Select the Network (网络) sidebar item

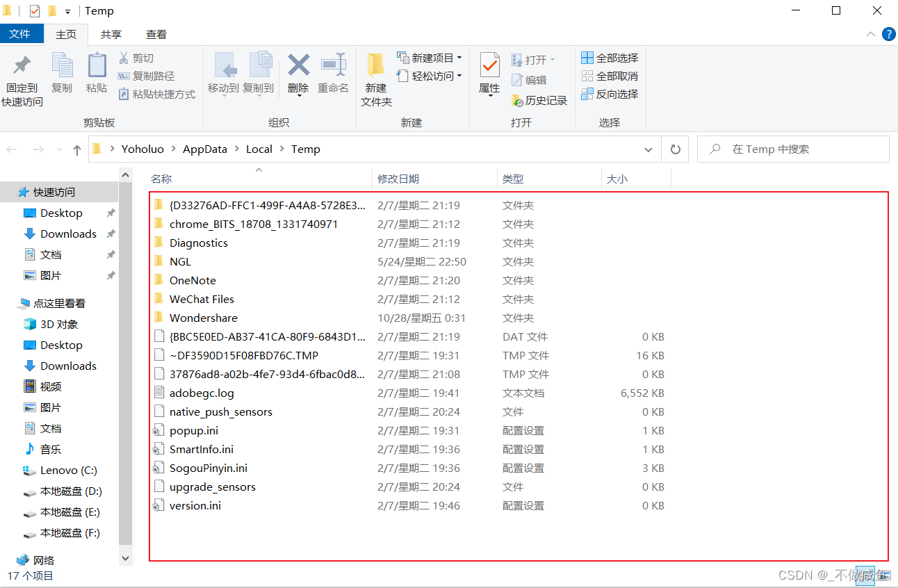(x=36, y=560)
